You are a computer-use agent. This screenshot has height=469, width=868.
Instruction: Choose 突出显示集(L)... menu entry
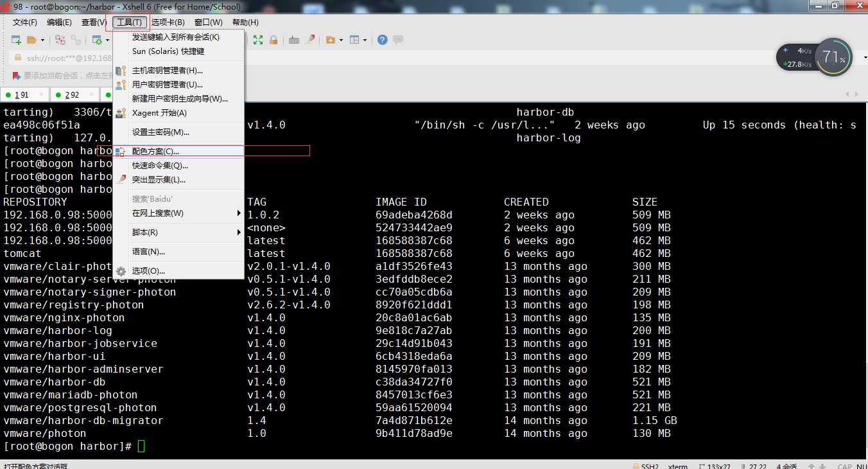point(178,180)
